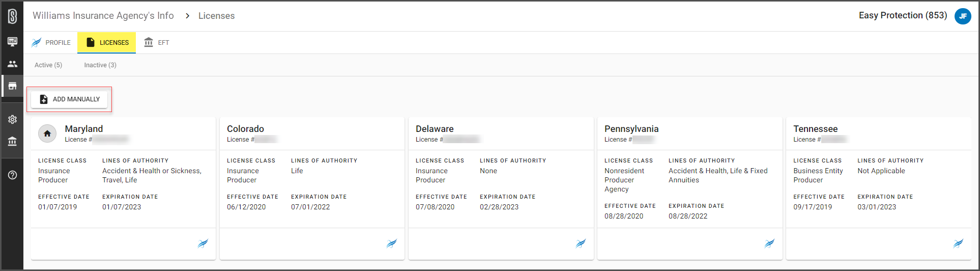Switch to the Profile tab
Screen dimensions: 980x271
(51, 43)
